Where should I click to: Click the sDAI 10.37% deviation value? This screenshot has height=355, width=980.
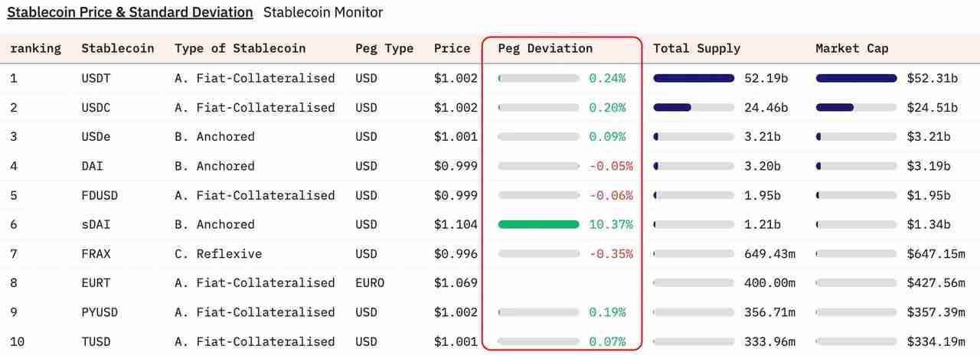click(611, 224)
